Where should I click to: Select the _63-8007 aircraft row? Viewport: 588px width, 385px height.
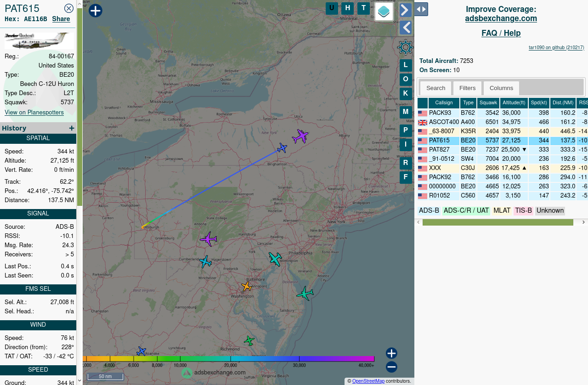503,131
